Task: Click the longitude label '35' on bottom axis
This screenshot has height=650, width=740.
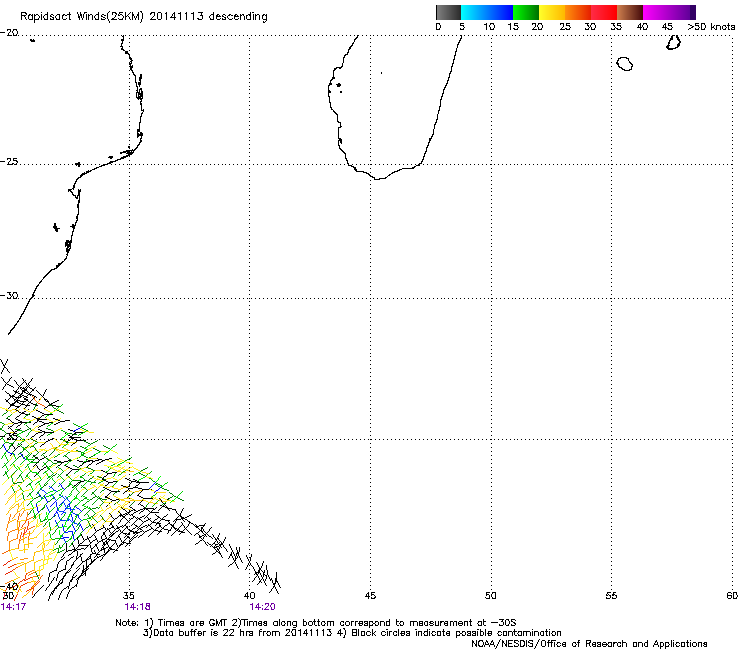Action: [129, 596]
